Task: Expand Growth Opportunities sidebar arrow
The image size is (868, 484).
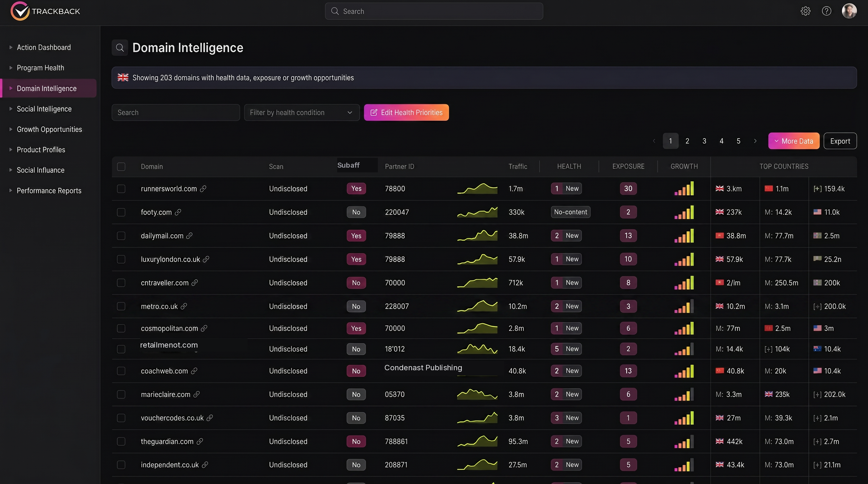Action: [x=11, y=129]
